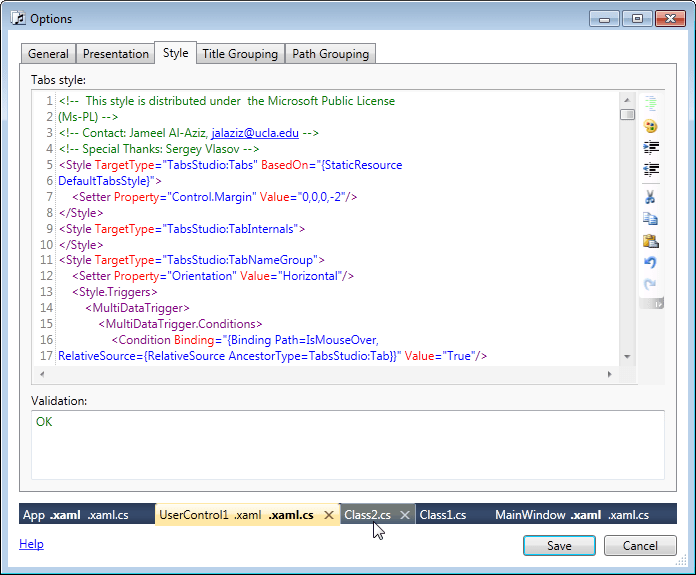Click the horizontal scrollbar left arrow
The image size is (696, 575).
[x=42, y=374]
